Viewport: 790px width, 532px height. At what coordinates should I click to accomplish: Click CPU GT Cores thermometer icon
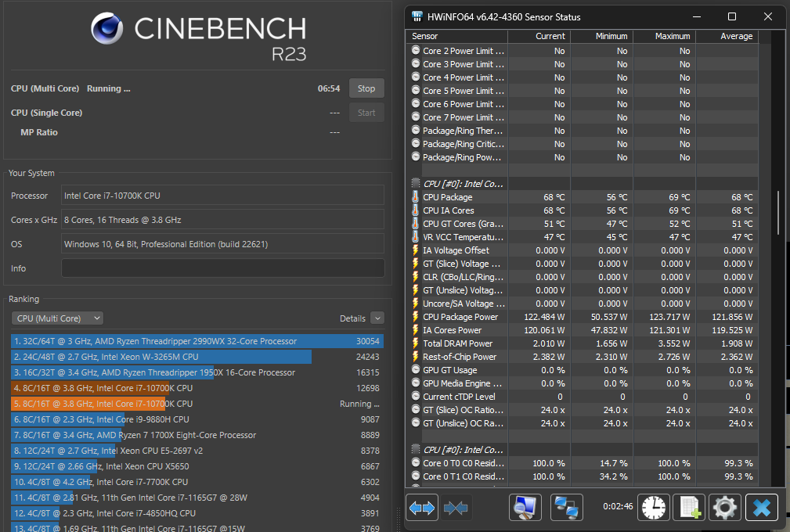coord(415,224)
